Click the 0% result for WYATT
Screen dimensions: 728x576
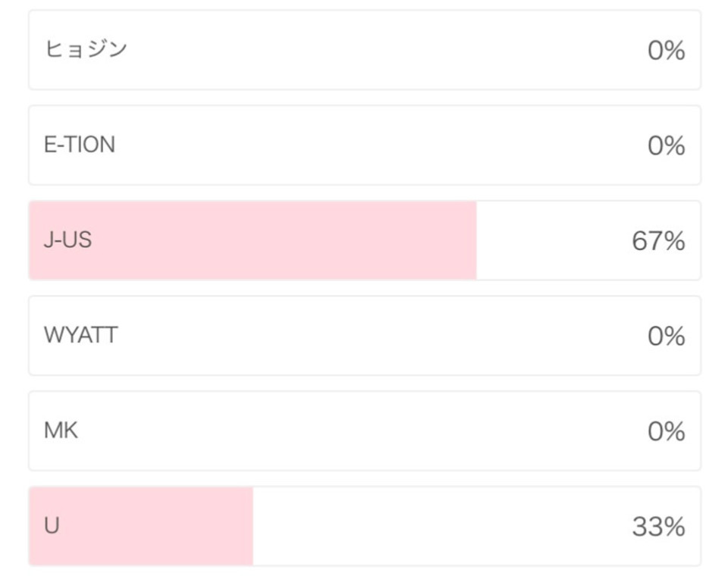pos(667,336)
